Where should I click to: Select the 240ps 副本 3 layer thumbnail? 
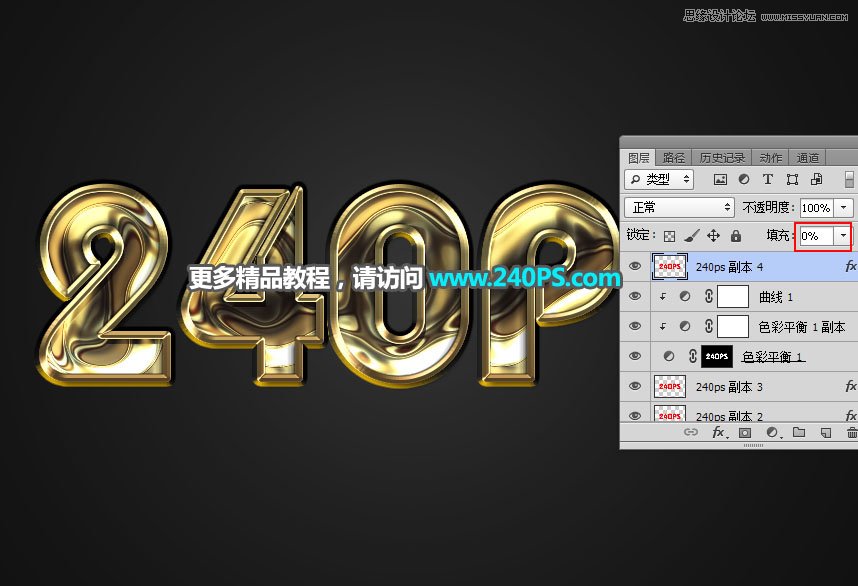(670, 386)
